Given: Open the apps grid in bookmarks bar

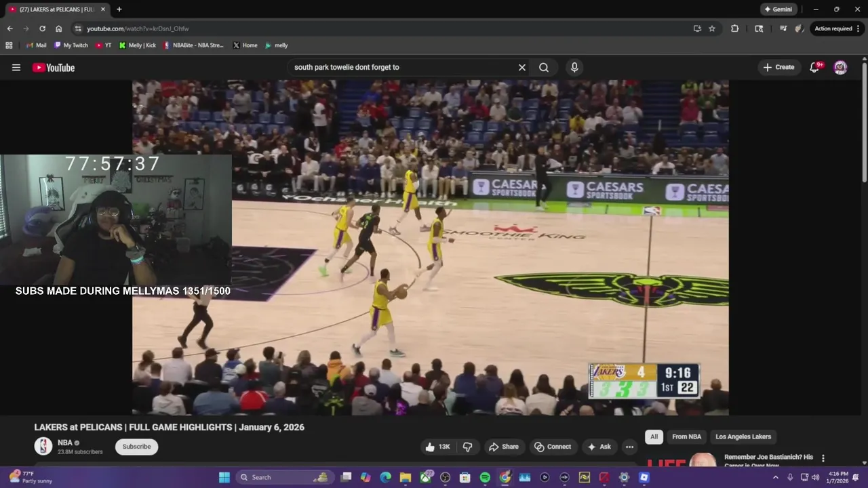Looking at the screenshot, I should (x=9, y=45).
